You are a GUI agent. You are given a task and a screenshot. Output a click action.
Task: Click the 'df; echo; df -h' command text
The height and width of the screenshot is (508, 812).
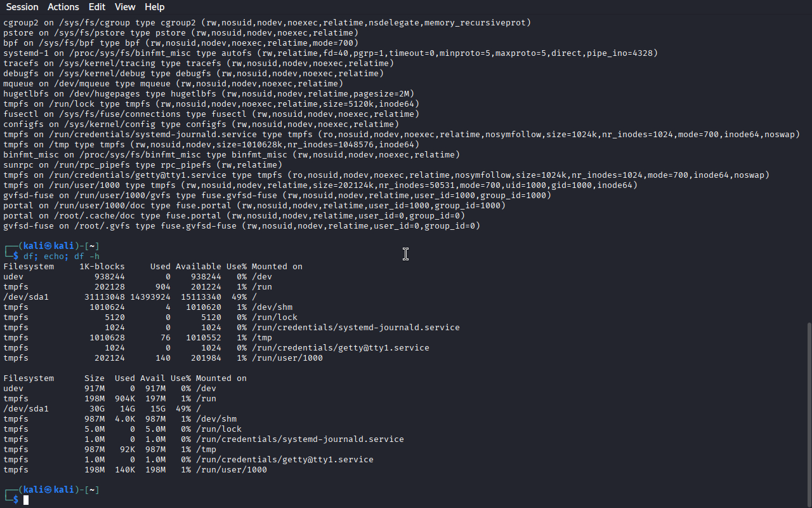click(x=62, y=257)
